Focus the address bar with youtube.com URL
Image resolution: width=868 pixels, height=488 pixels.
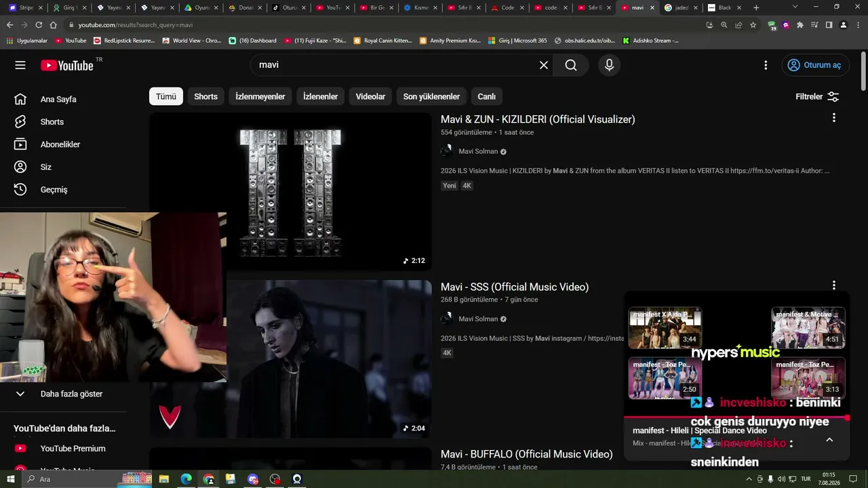383,25
